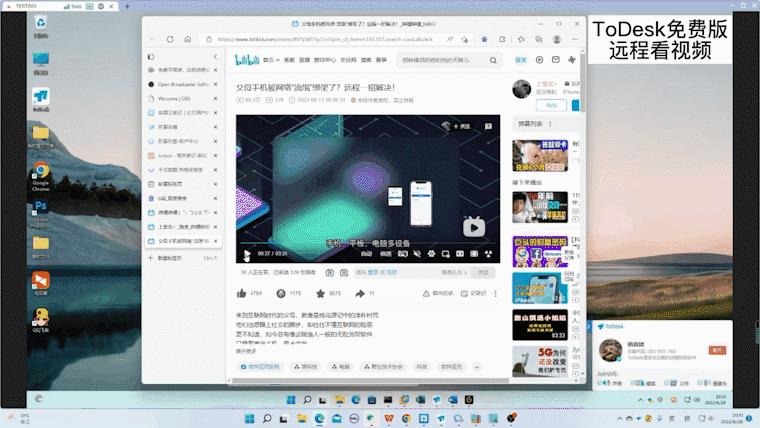Viewport: 760px width, 428px height.
Task: Expand the video description with 展开更多
Action: coord(246,351)
